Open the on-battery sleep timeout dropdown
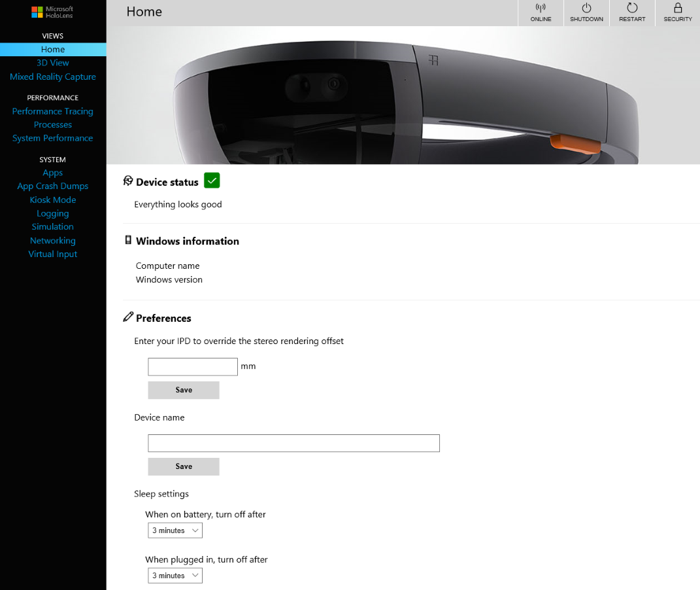This screenshot has width=700, height=590. click(x=175, y=530)
